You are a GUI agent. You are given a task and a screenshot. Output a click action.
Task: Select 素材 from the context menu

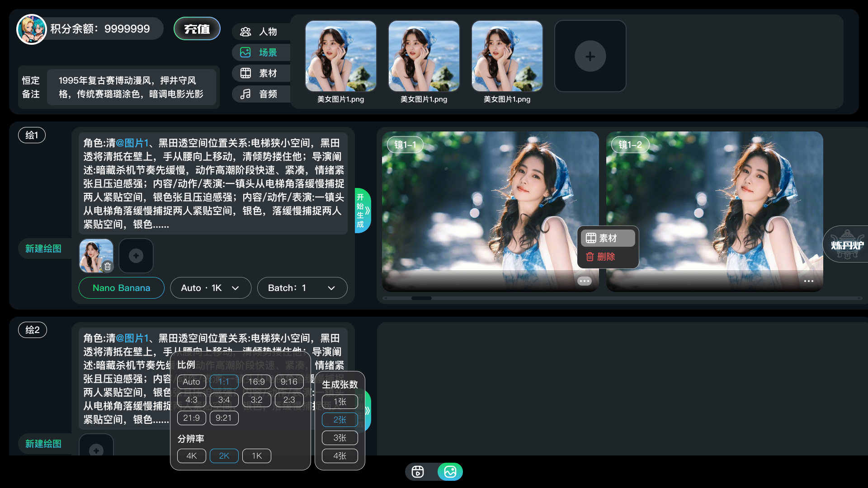pyautogui.click(x=608, y=238)
